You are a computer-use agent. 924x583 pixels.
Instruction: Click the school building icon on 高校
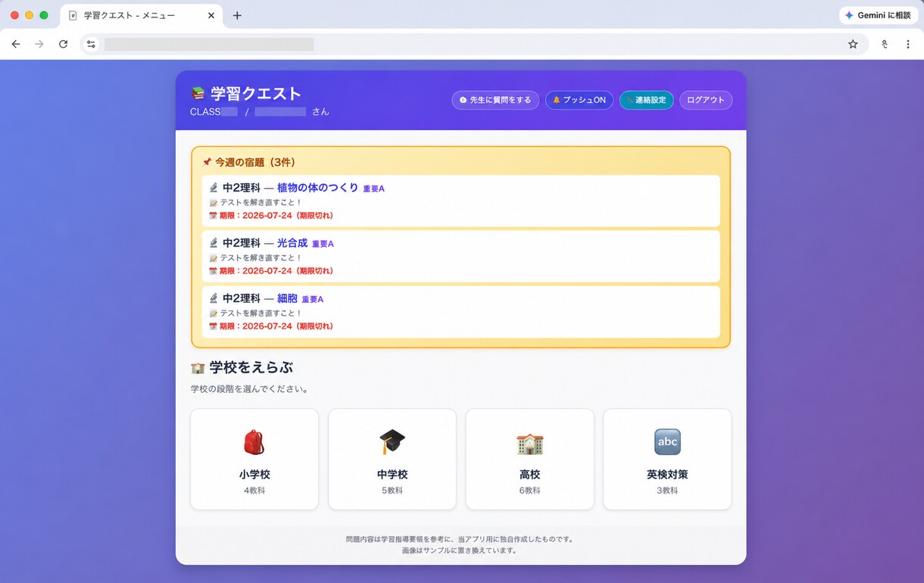pos(530,443)
